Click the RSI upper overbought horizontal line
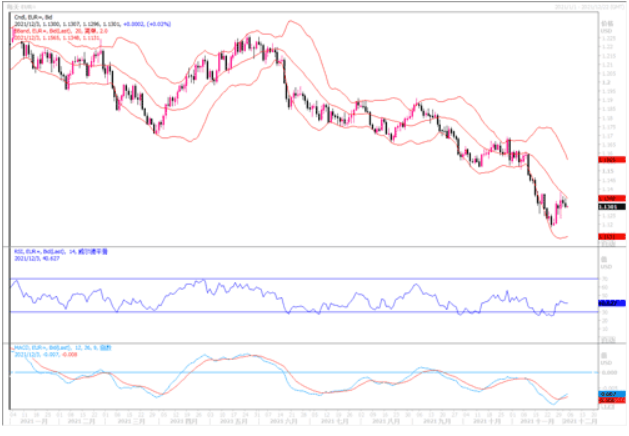This screenshot has height=436, width=629. [300, 278]
